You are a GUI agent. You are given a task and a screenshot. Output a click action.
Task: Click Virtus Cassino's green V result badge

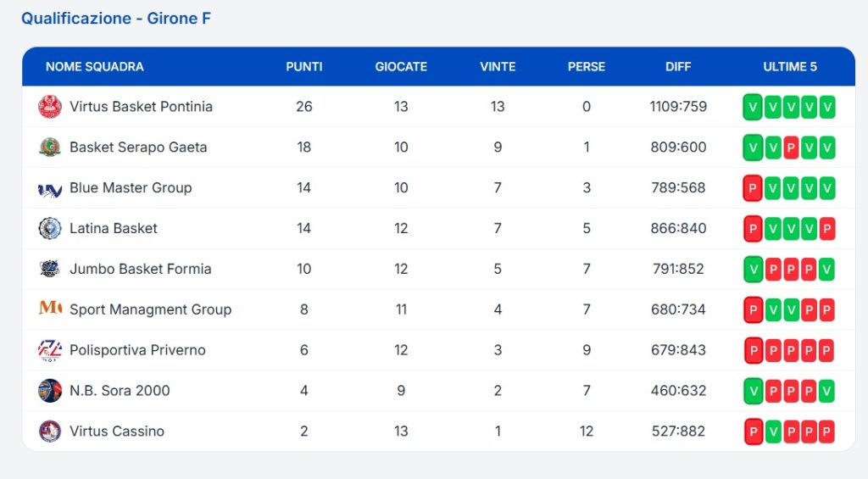click(772, 432)
